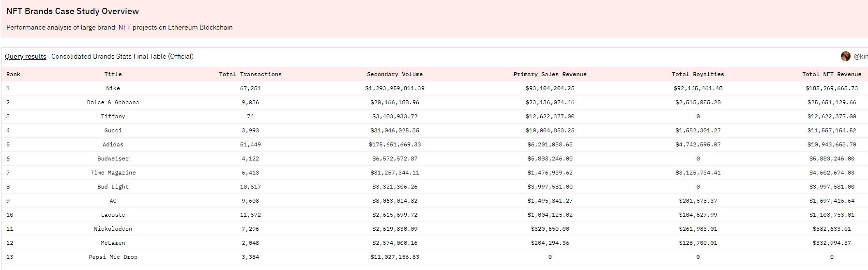Image resolution: width=868 pixels, height=270 pixels.
Task: Sort by Total Royalties column header
Action: [698, 74]
